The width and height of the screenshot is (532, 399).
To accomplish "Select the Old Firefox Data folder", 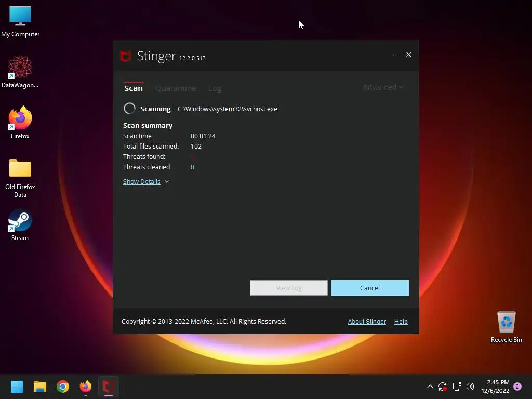I will 20,178.
